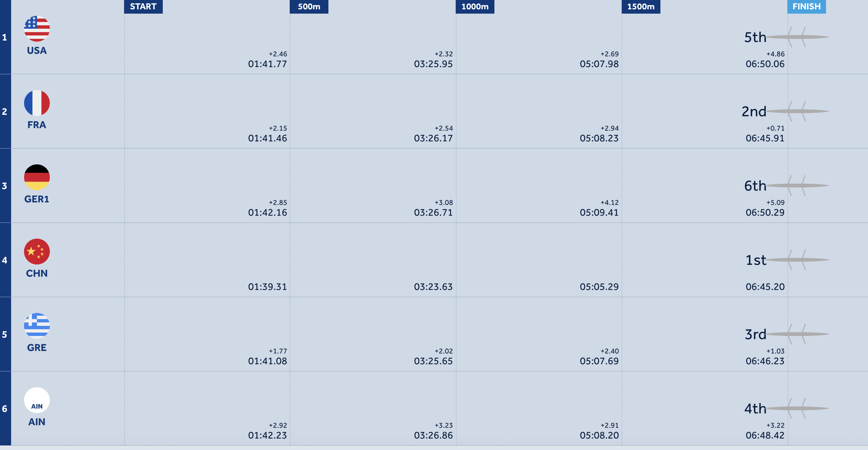Select the lane 1 number tab

tap(5, 37)
